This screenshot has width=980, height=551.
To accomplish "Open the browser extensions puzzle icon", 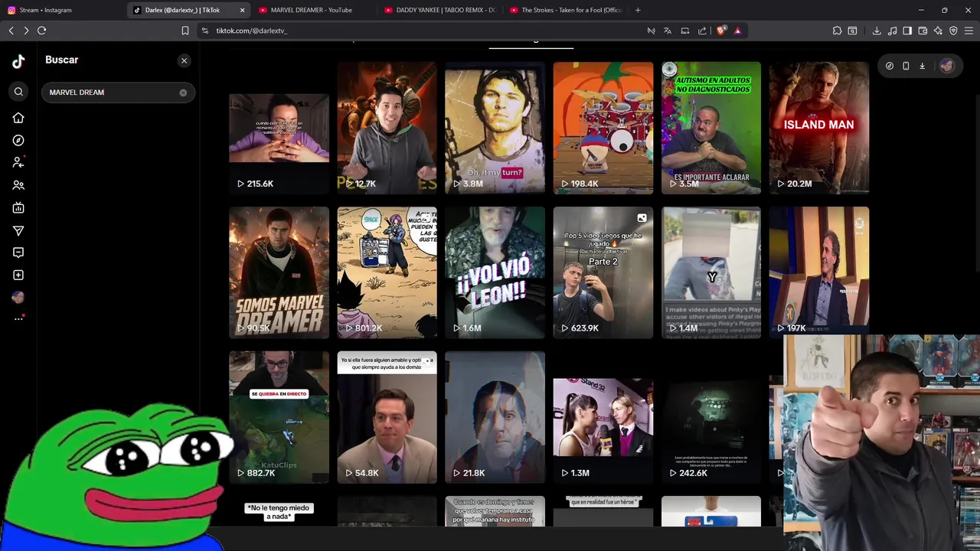I will coord(837,31).
